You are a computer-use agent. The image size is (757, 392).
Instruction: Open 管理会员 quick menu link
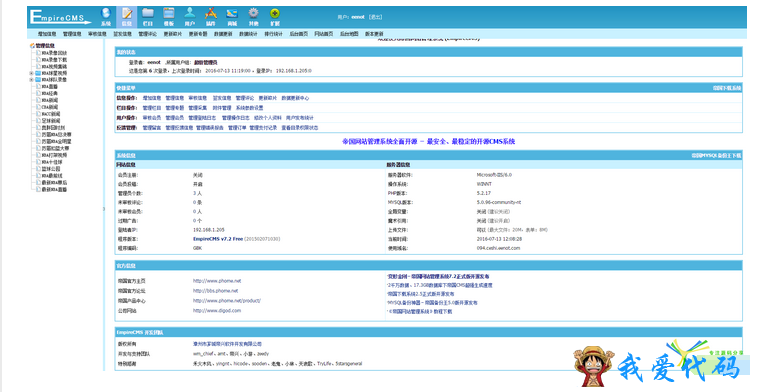[175, 118]
